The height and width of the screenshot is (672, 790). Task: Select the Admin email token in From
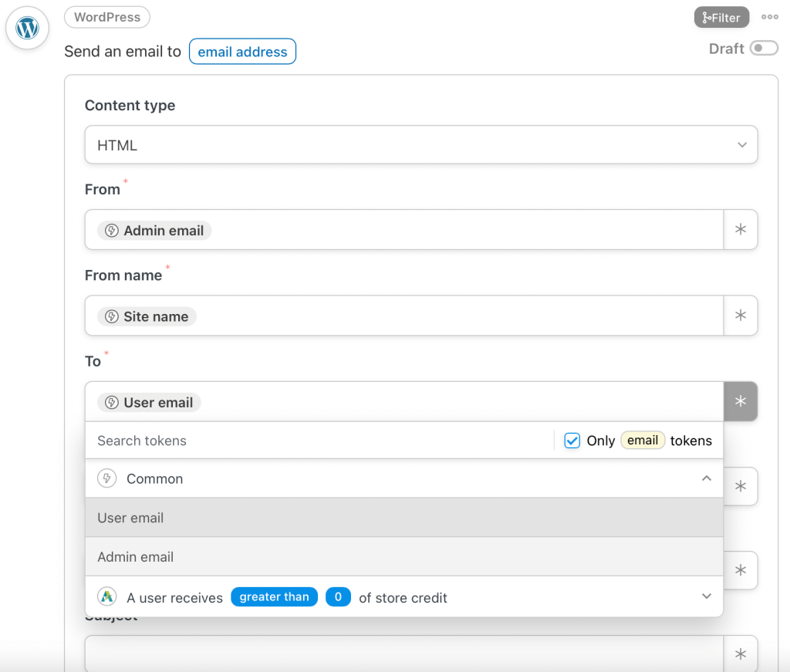(x=154, y=231)
